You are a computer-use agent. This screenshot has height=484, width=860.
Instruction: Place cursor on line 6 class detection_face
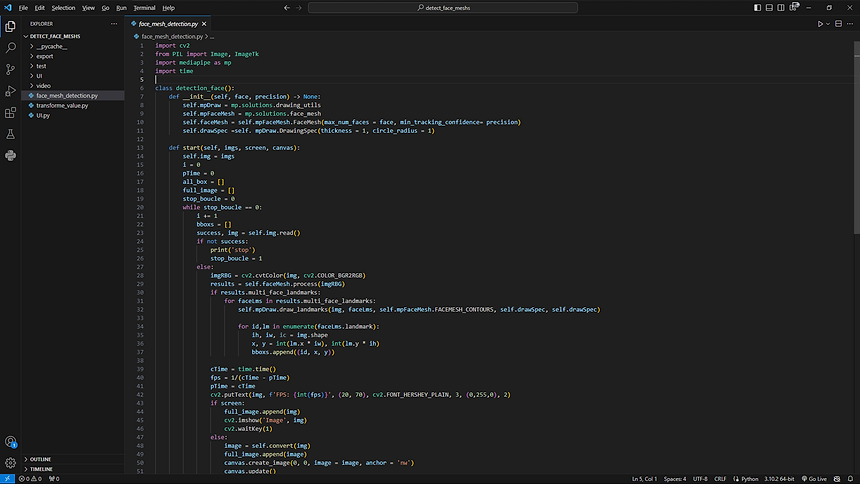(195, 88)
